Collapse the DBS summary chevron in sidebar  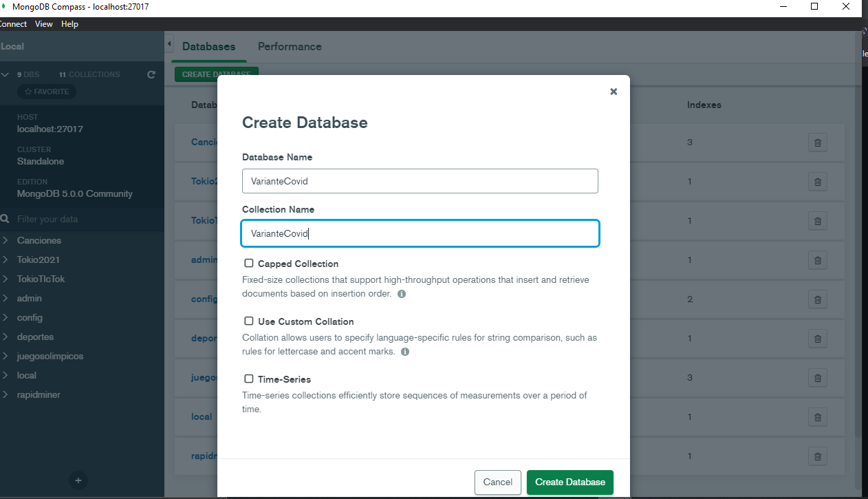pos(6,74)
